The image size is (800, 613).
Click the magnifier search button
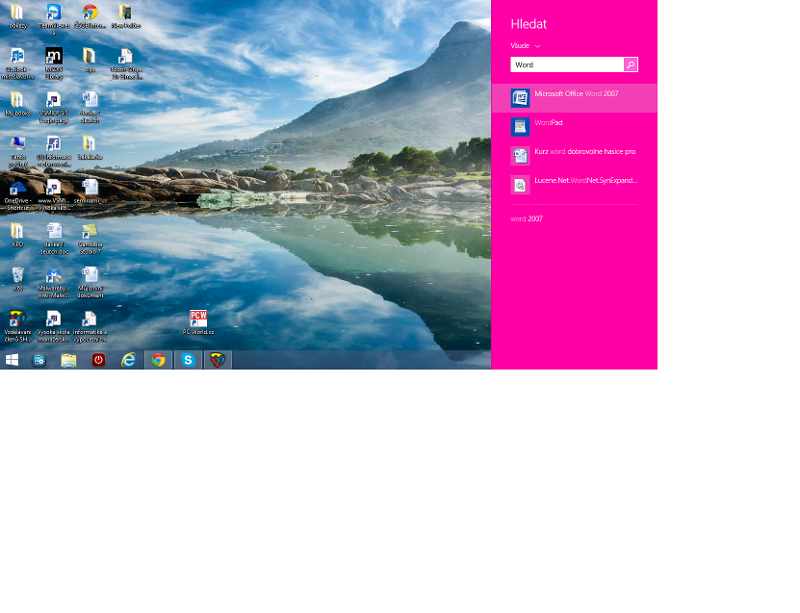(631, 64)
